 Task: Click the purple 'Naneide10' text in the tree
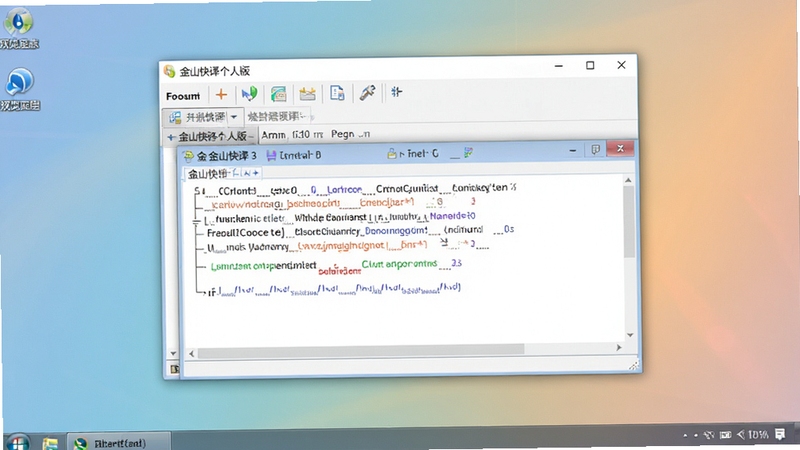click(x=452, y=216)
